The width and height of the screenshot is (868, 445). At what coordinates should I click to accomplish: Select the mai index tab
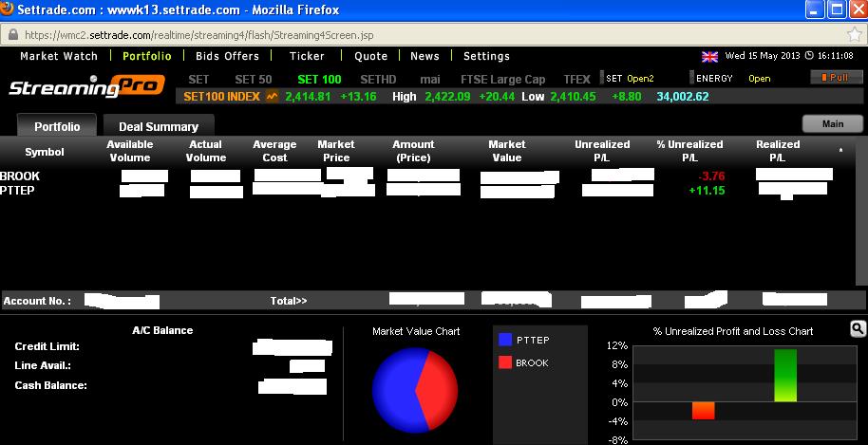coord(429,79)
